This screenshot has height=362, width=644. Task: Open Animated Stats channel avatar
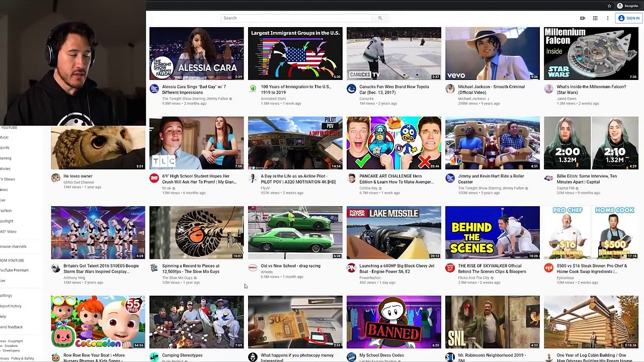253,89
